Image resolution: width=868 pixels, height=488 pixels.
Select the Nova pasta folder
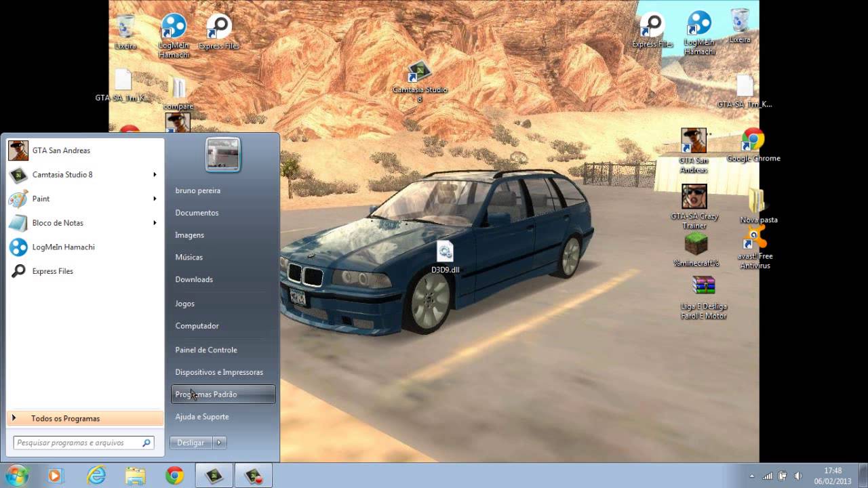758,205
